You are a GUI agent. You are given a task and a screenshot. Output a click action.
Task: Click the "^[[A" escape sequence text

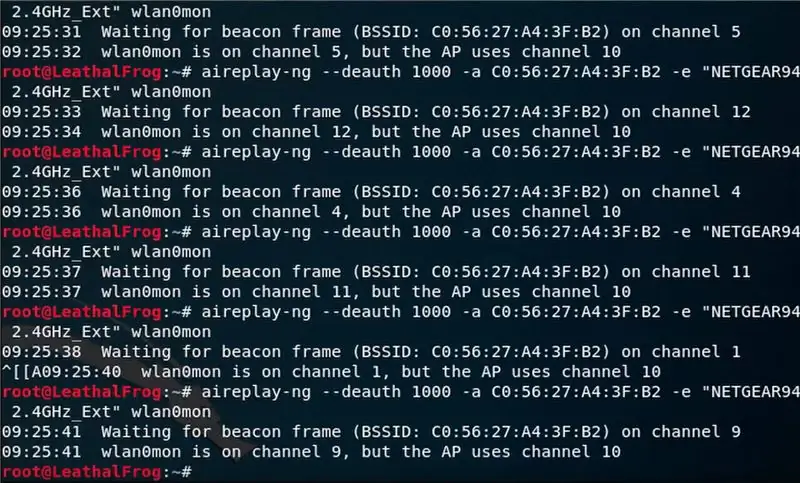[21, 372]
